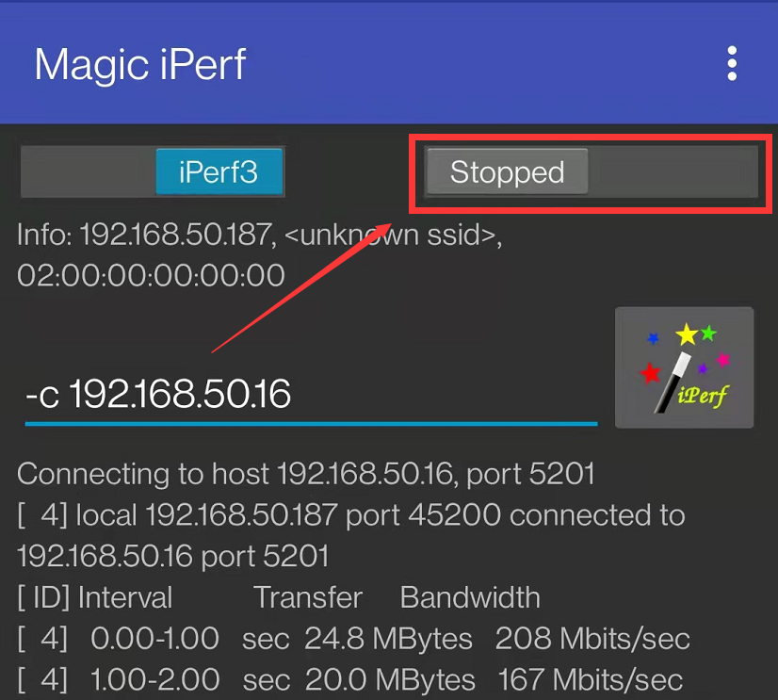Viewport: 778px width, 700px height.
Task: Tap the Magic iPerf wand icon
Action: point(684,367)
